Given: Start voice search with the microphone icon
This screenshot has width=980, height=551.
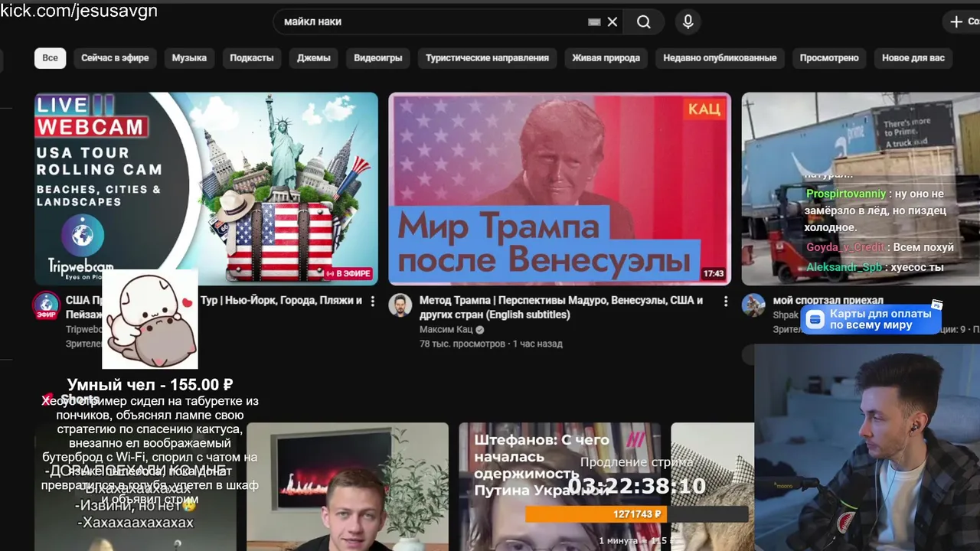Looking at the screenshot, I should [x=688, y=22].
